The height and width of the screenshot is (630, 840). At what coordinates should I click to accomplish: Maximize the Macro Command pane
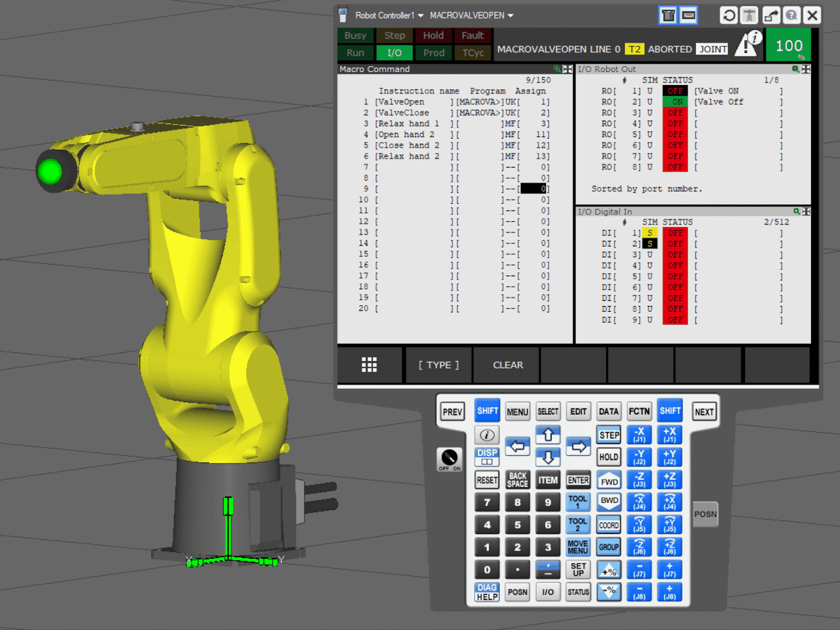tap(568, 69)
